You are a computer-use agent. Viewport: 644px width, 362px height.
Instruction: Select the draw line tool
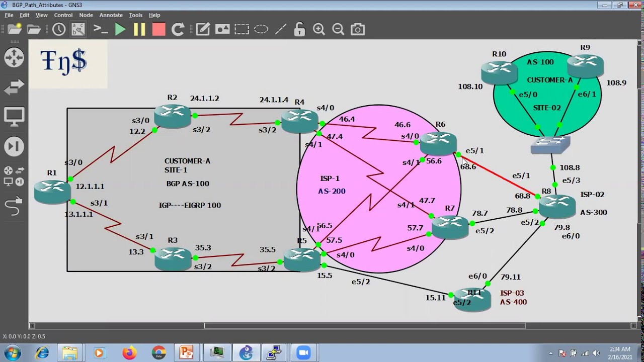point(280,29)
